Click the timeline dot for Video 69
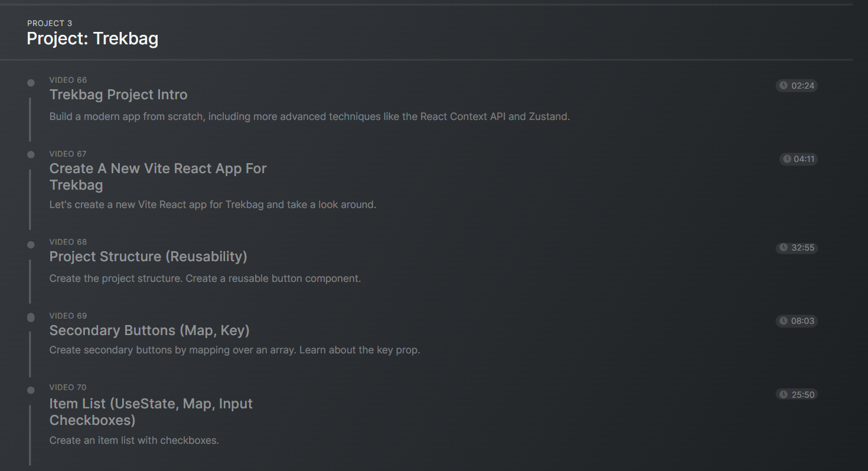Image resolution: width=868 pixels, height=471 pixels. (31, 318)
